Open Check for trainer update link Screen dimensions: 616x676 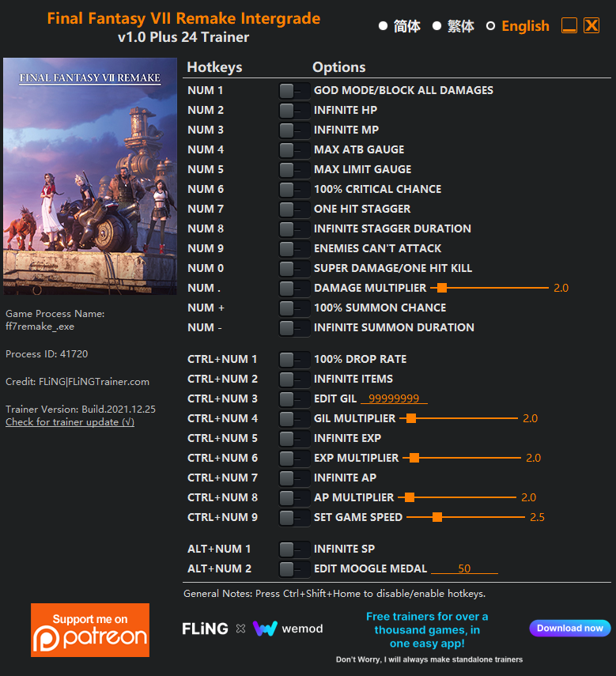click(70, 422)
